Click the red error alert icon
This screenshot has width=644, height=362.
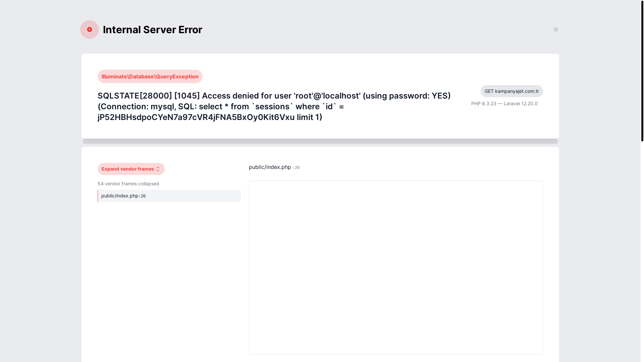click(90, 29)
